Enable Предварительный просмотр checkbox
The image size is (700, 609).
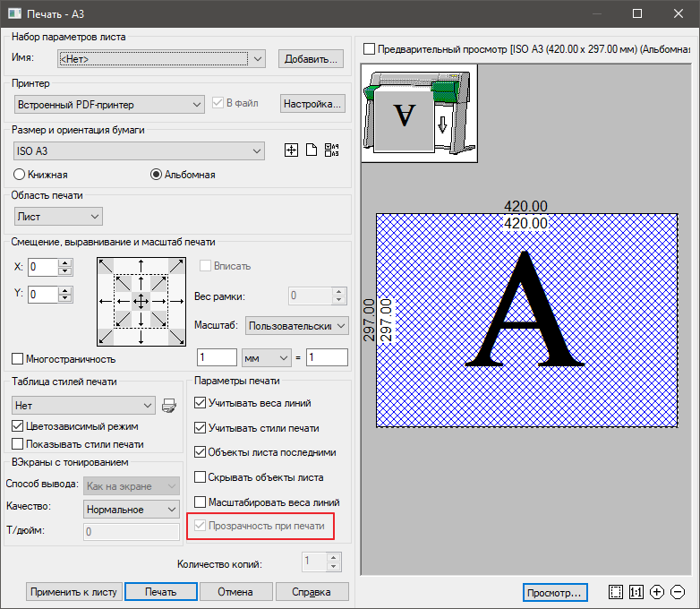(370, 50)
